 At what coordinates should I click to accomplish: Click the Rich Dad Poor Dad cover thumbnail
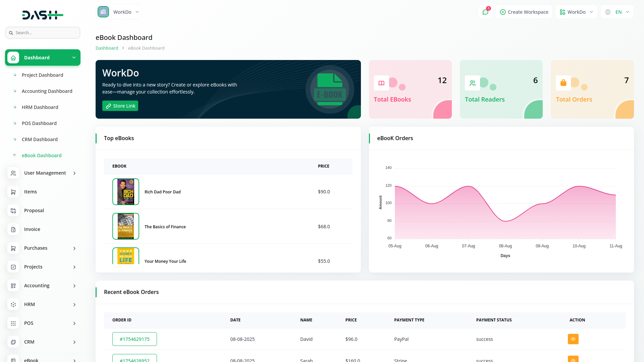(126, 192)
